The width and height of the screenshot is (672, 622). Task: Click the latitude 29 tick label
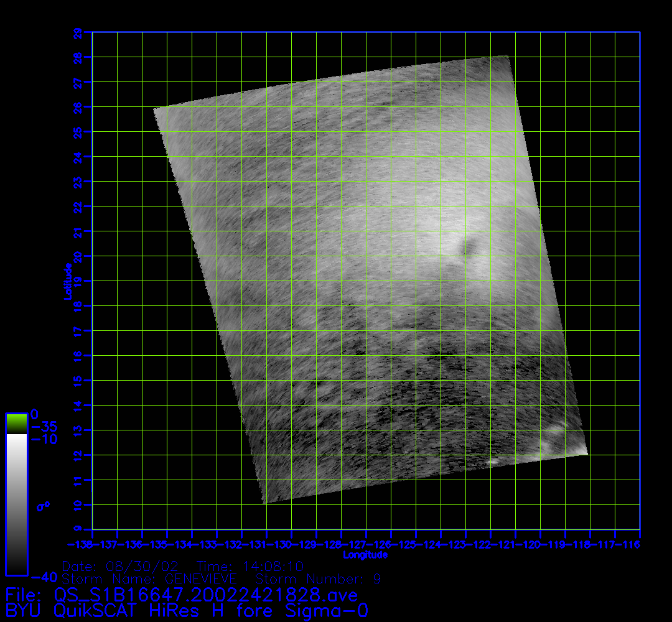(x=77, y=32)
